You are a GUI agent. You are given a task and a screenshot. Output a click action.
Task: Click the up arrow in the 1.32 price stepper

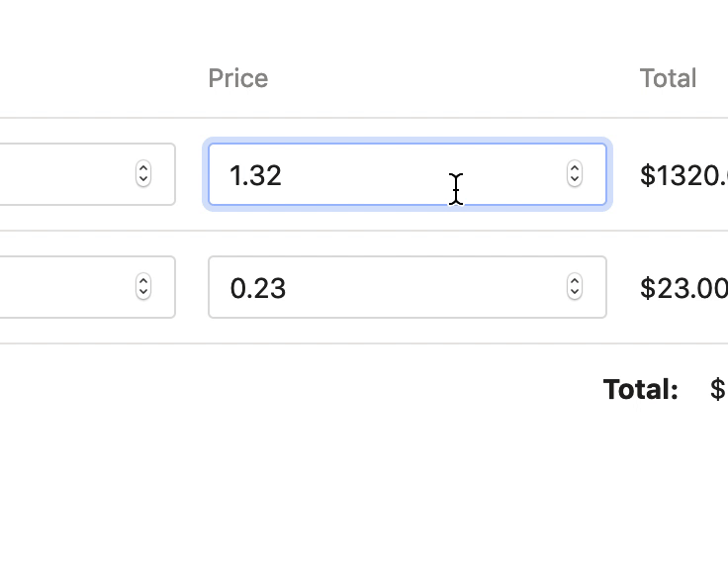click(575, 169)
